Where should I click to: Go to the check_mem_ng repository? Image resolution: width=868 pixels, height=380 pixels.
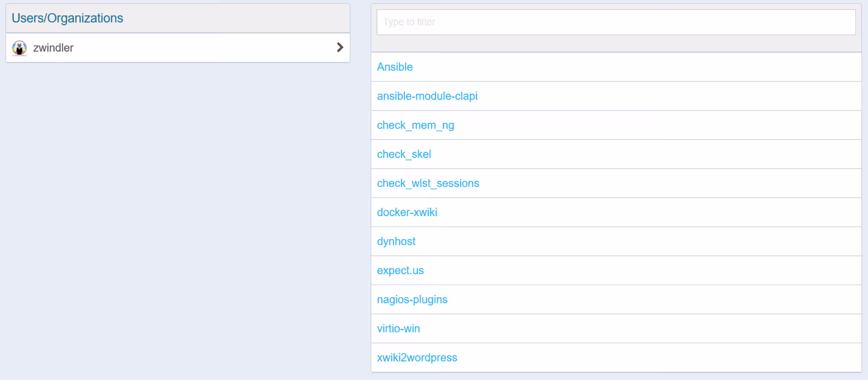coord(415,125)
